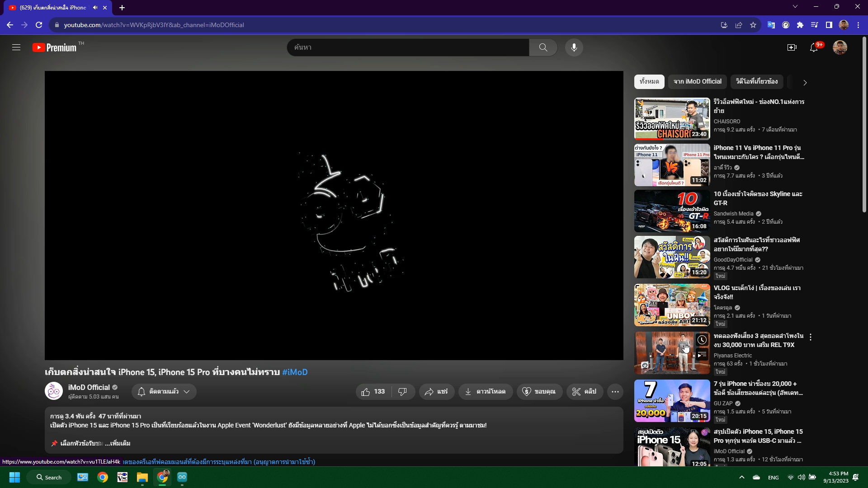
Task: Open CHAISORO office review thumbnail
Action: pyautogui.click(x=672, y=119)
